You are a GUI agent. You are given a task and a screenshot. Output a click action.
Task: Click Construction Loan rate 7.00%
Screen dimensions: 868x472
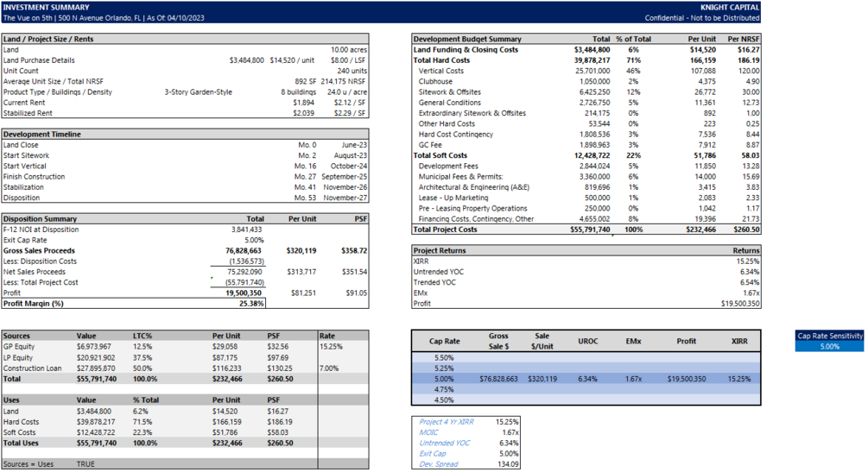click(329, 368)
